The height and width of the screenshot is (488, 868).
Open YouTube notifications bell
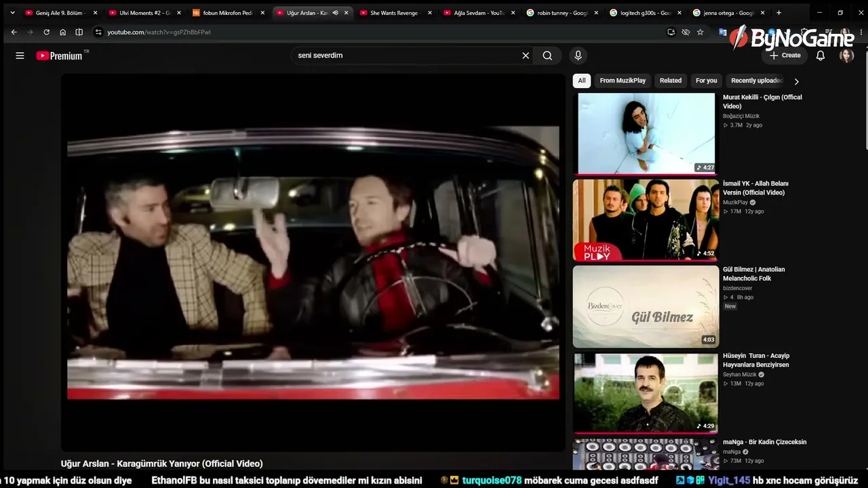pyautogui.click(x=821, y=56)
